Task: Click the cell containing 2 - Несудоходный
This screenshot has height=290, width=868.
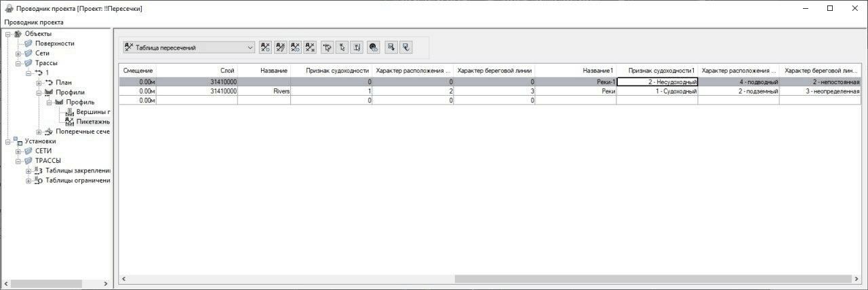Action: pos(657,81)
